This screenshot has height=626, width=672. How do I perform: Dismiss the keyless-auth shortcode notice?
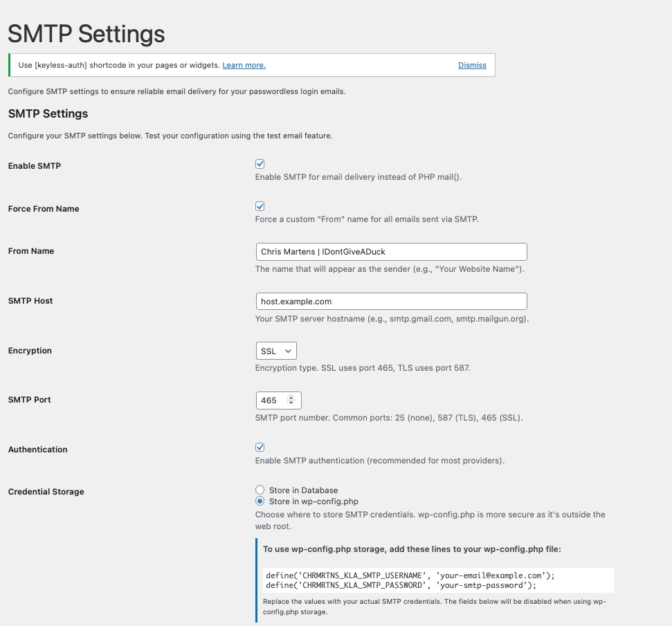click(x=472, y=65)
